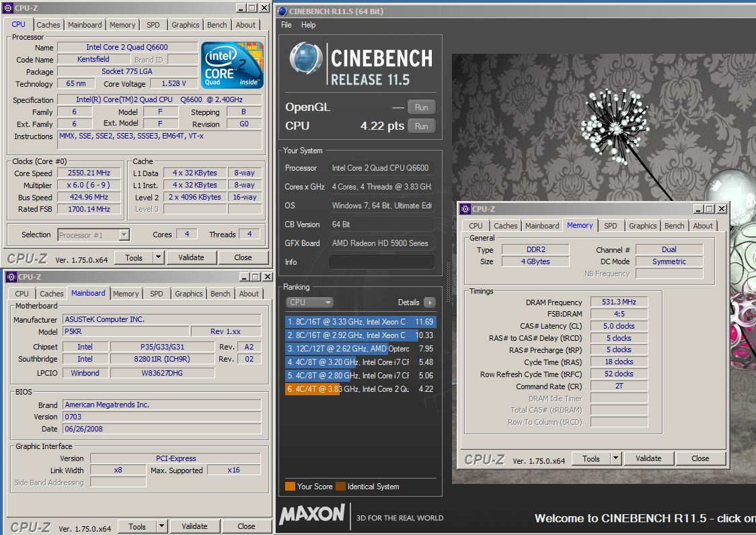Click the Cinebench globe title bar icon
The image size is (756, 535).
point(283,11)
